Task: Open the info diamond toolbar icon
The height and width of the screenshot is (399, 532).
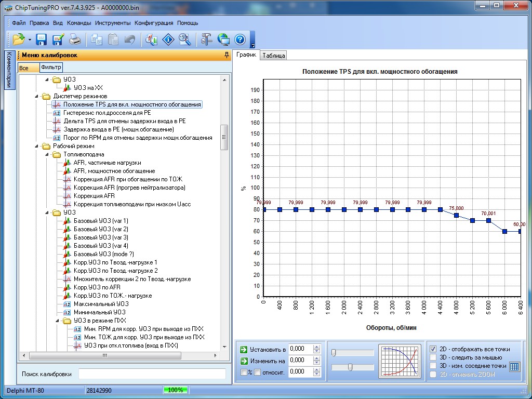Action: [x=168, y=39]
